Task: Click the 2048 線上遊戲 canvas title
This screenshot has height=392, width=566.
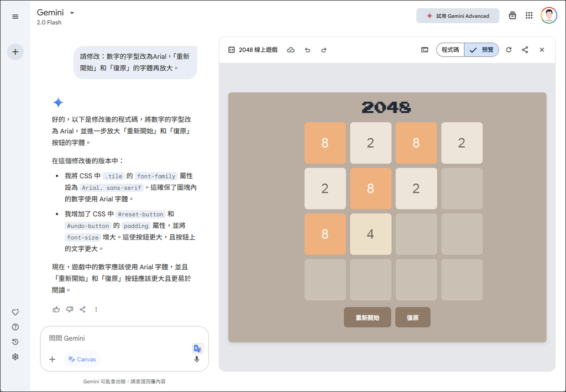Action: pyautogui.click(x=258, y=50)
